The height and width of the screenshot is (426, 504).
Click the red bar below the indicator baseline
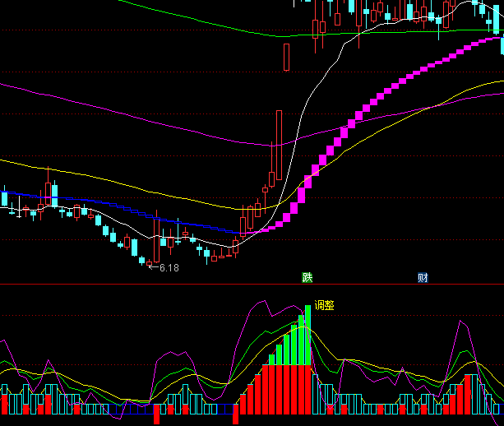236,414
